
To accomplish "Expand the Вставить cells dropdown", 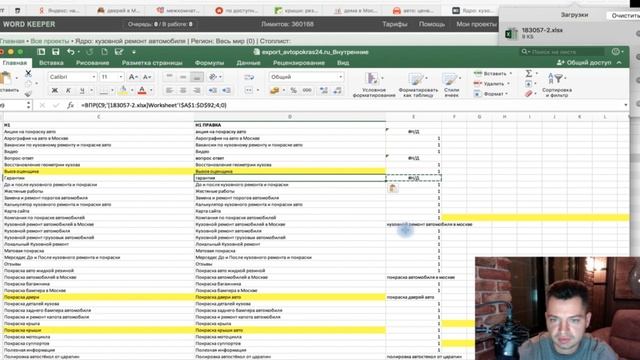I will coord(510,73).
